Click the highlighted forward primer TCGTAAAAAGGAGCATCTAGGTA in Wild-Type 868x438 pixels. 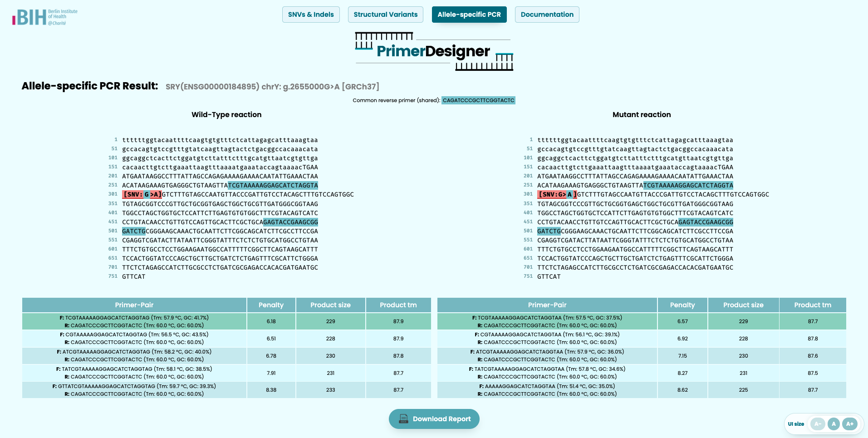pos(273,186)
